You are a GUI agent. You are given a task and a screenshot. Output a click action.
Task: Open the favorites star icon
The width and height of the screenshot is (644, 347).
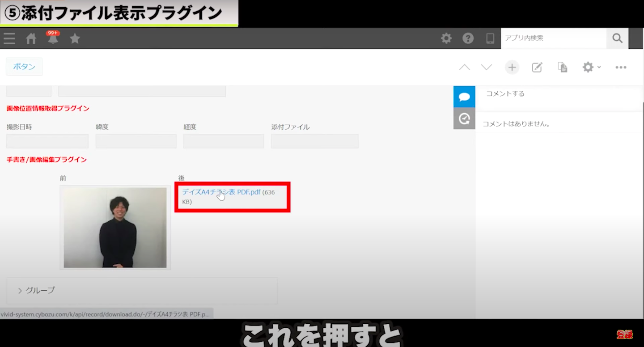click(x=75, y=39)
